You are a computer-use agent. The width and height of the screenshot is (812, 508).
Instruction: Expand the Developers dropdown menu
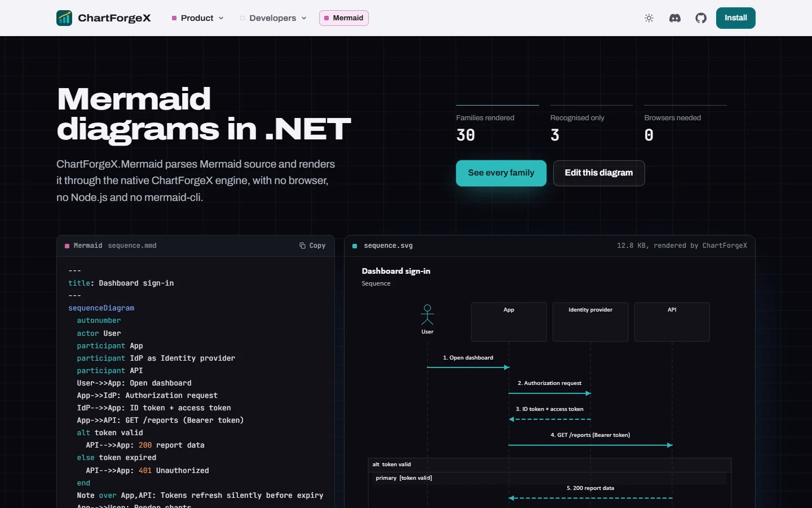coord(273,18)
